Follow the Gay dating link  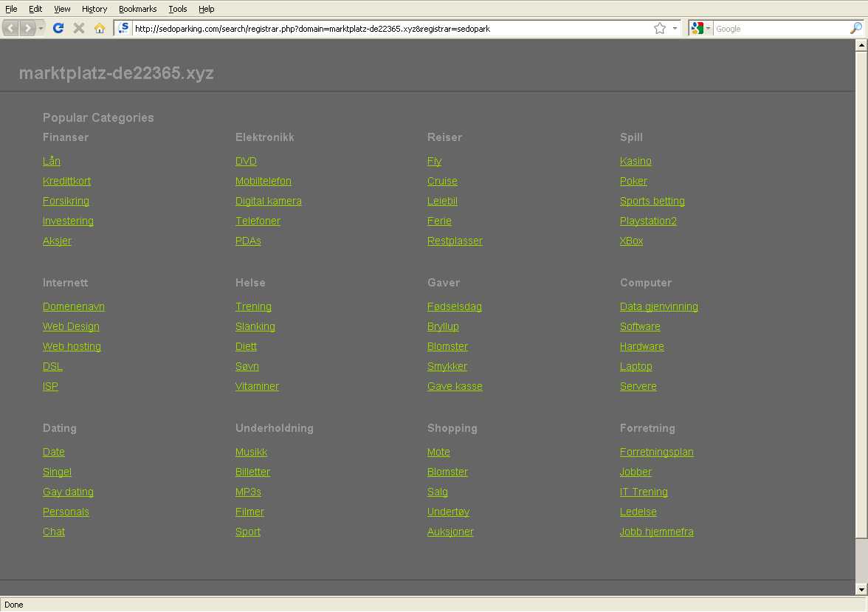click(68, 492)
